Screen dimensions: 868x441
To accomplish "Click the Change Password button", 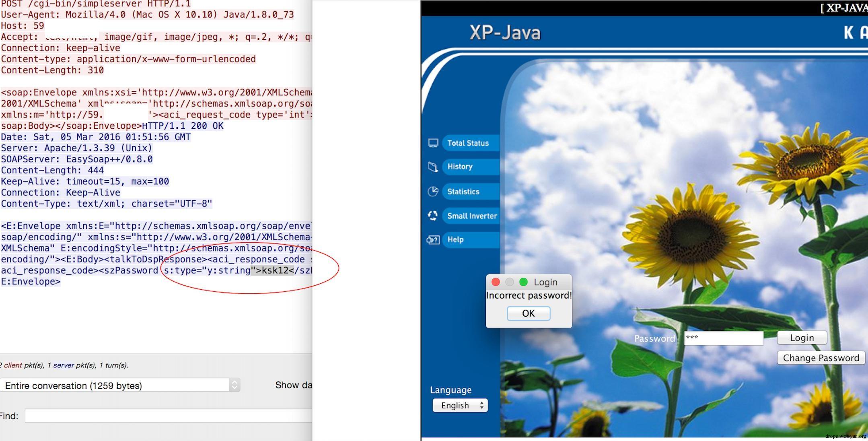I will click(821, 358).
